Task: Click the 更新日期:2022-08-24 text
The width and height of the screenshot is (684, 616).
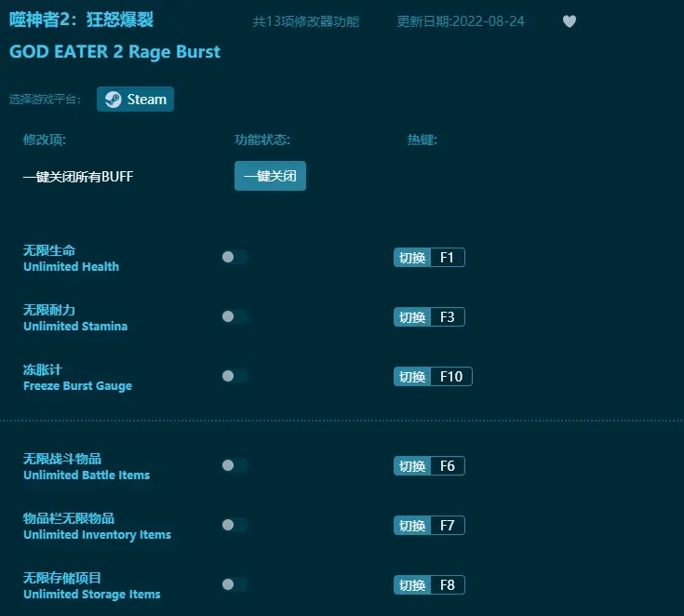Action: click(461, 21)
